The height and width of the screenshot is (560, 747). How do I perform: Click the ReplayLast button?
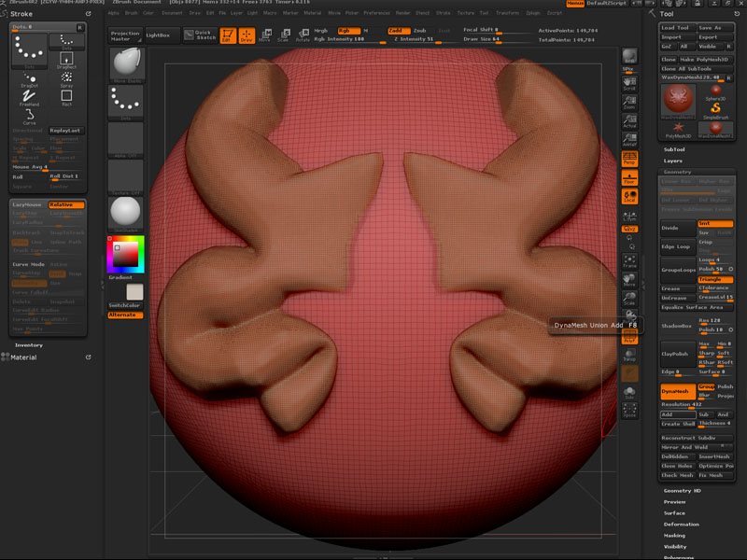(66, 131)
